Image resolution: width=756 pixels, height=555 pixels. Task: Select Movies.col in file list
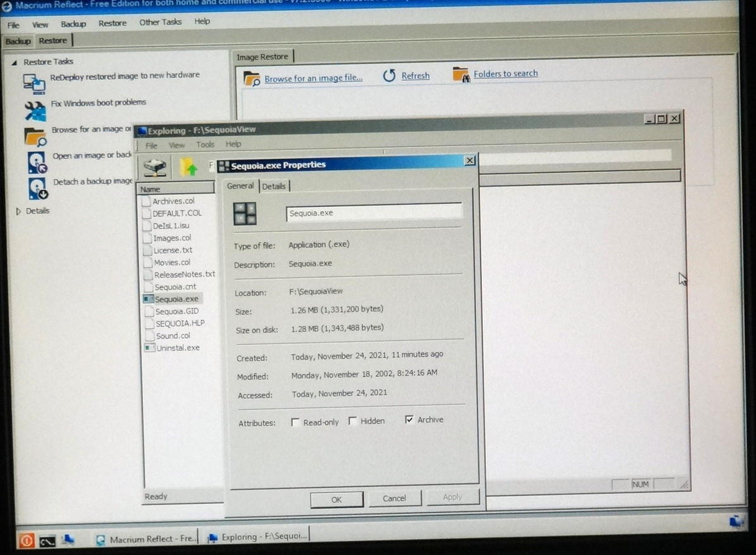(x=172, y=262)
